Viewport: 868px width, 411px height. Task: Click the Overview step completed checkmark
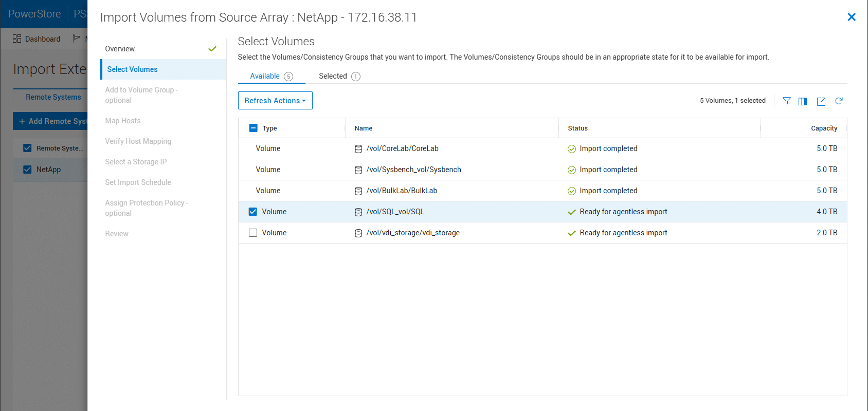click(x=212, y=49)
